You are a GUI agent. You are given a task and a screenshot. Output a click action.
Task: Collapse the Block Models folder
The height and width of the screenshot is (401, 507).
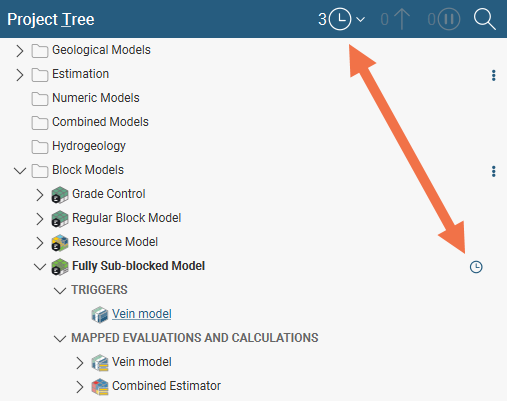coord(20,171)
